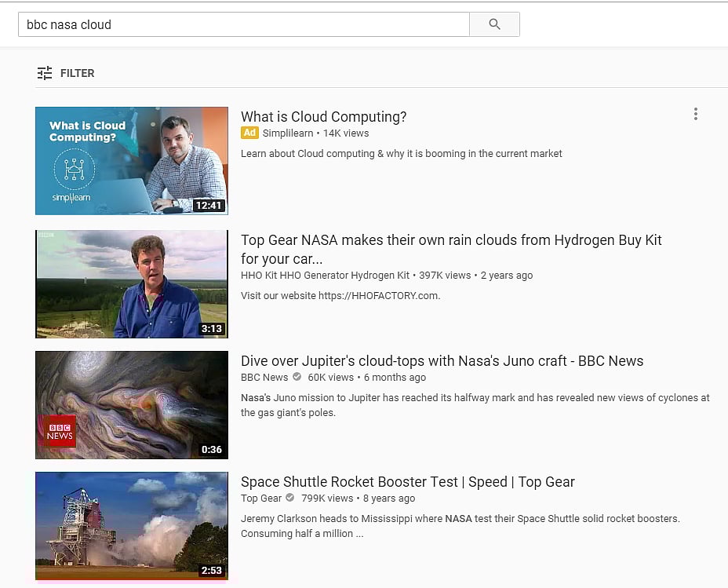Open the Top Gear channel
Viewport: 728px width, 588px height.
pyautogui.click(x=260, y=498)
